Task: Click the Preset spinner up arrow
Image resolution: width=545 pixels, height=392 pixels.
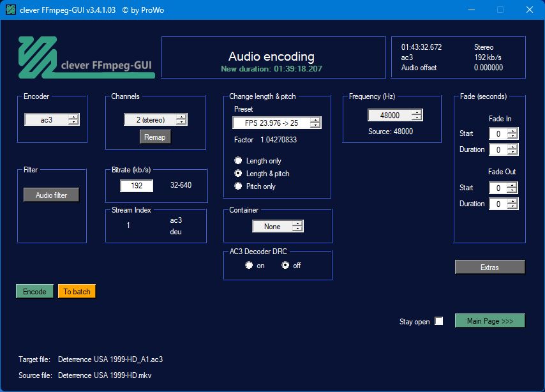Action: (315, 120)
